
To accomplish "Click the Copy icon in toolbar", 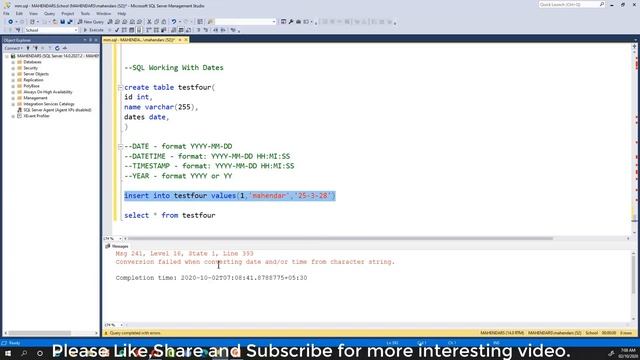I will pyautogui.click(x=156, y=22).
